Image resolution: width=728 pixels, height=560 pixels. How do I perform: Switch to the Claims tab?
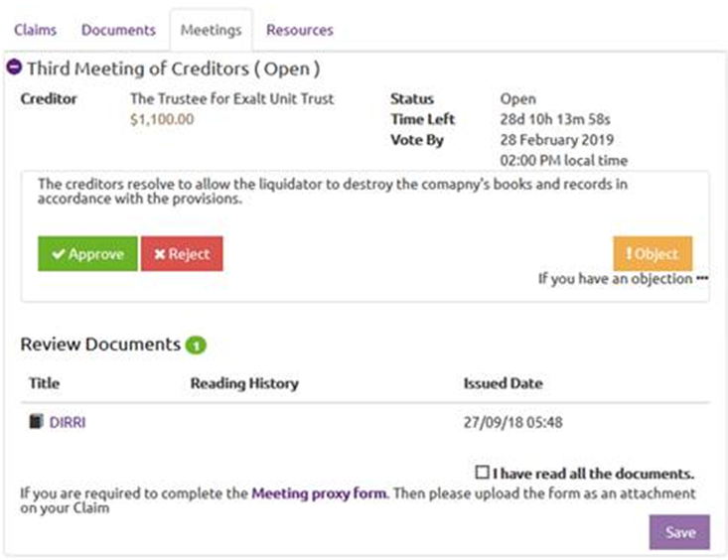pyautogui.click(x=35, y=30)
